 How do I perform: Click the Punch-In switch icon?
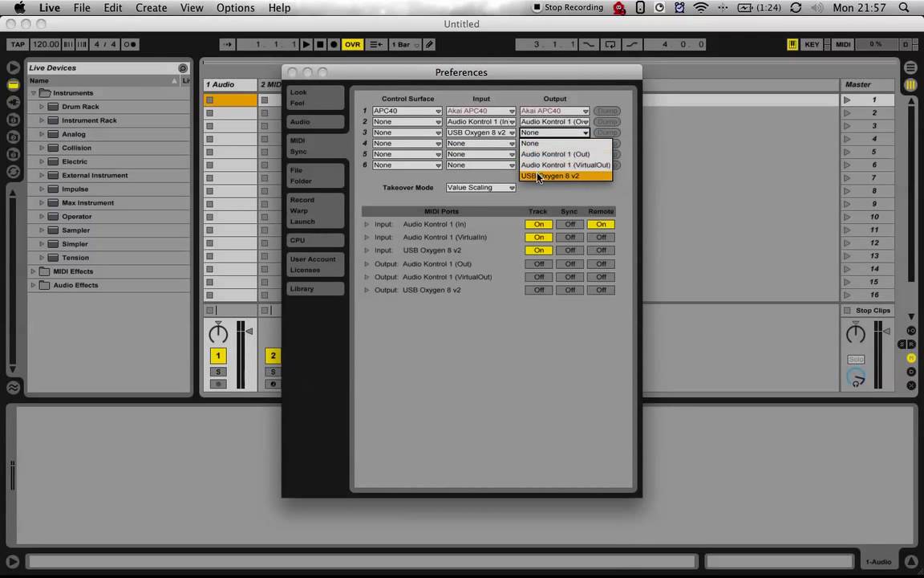588,44
